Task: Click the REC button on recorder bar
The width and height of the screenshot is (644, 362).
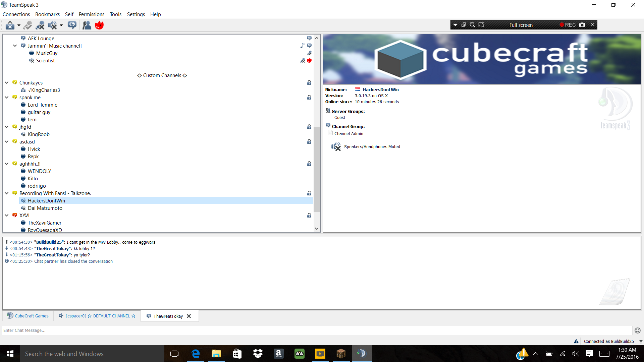Action: (568, 25)
